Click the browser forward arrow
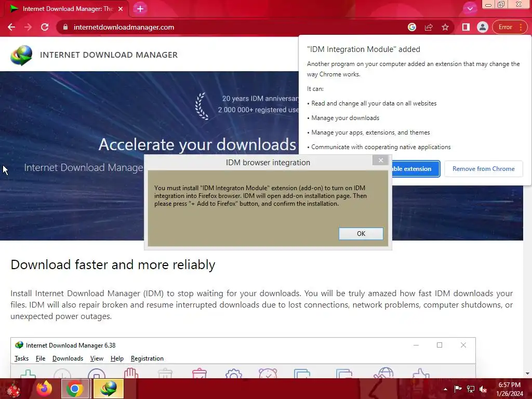Image resolution: width=532 pixels, height=399 pixels. (x=28, y=27)
